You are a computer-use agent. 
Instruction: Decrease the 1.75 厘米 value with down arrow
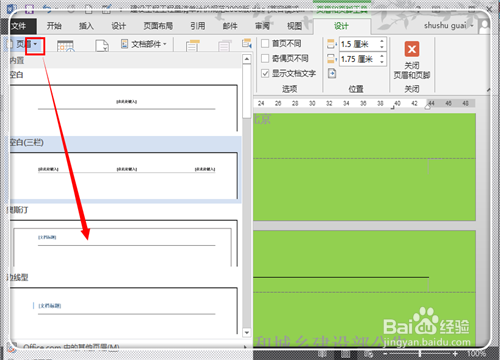(382, 63)
